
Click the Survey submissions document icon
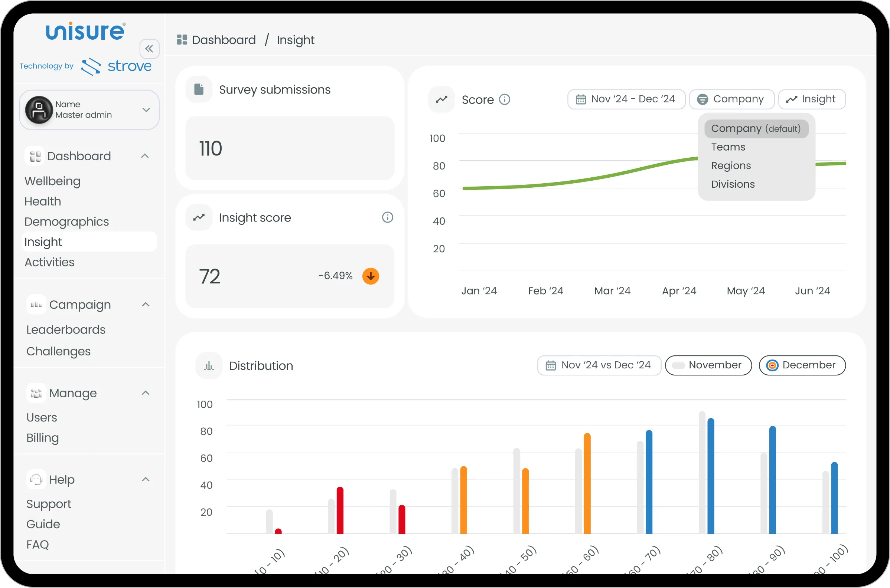click(x=199, y=90)
